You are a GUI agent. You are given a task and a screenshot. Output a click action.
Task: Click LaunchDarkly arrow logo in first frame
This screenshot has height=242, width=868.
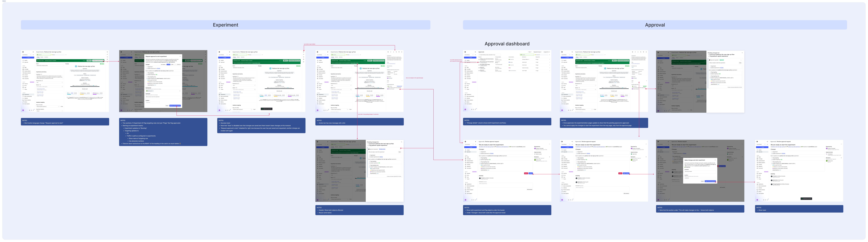[x=23, y=52]
